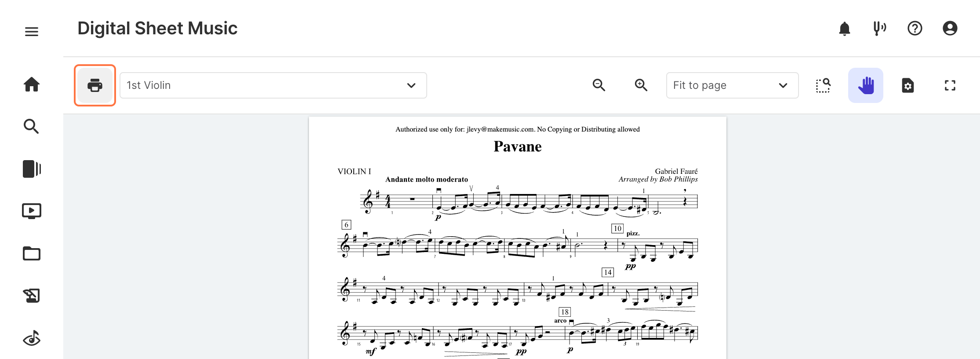Open the Fit to page dropdown
Screen dimensions: 980x359
tap(733, 85)
